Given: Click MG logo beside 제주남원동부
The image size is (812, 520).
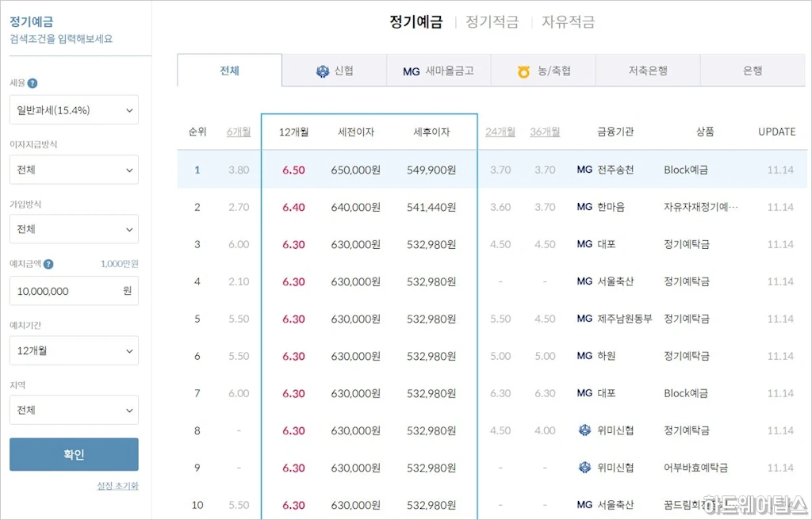Looking at the screenshot, I should point(584,319).
